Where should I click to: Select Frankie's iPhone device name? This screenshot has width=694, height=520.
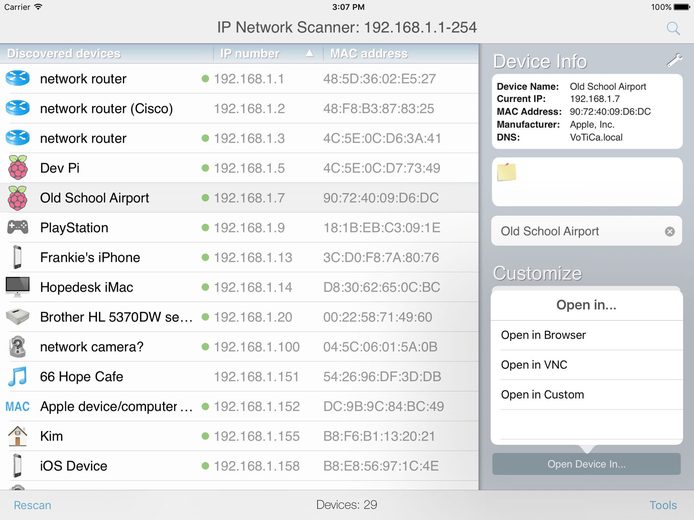(x=90, y=257)
